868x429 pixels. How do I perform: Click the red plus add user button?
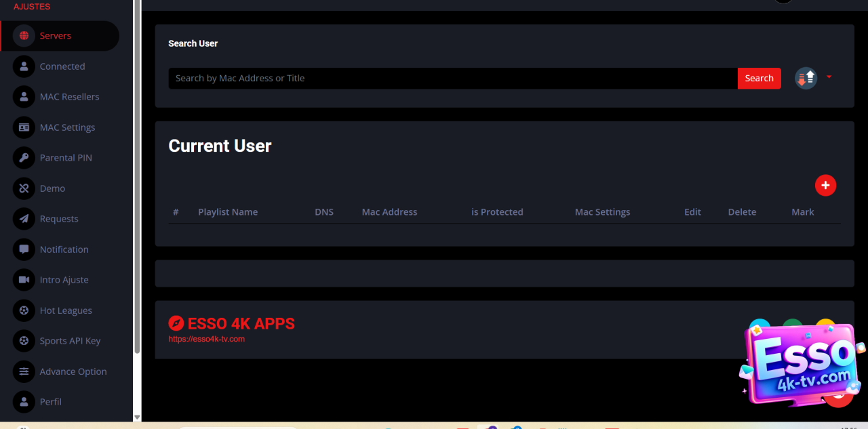click(825, 185)
